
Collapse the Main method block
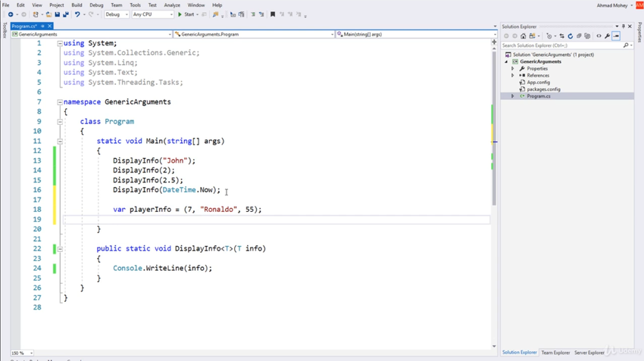60,141
